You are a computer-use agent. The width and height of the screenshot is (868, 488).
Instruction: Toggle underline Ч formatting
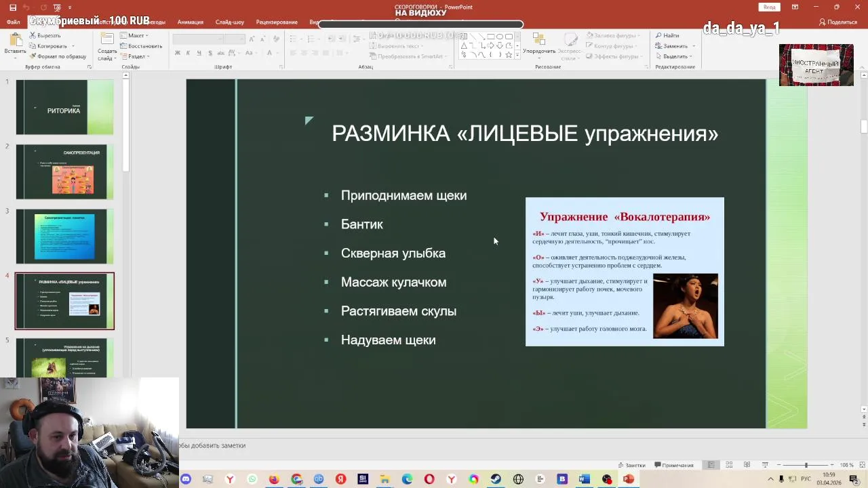199,53
